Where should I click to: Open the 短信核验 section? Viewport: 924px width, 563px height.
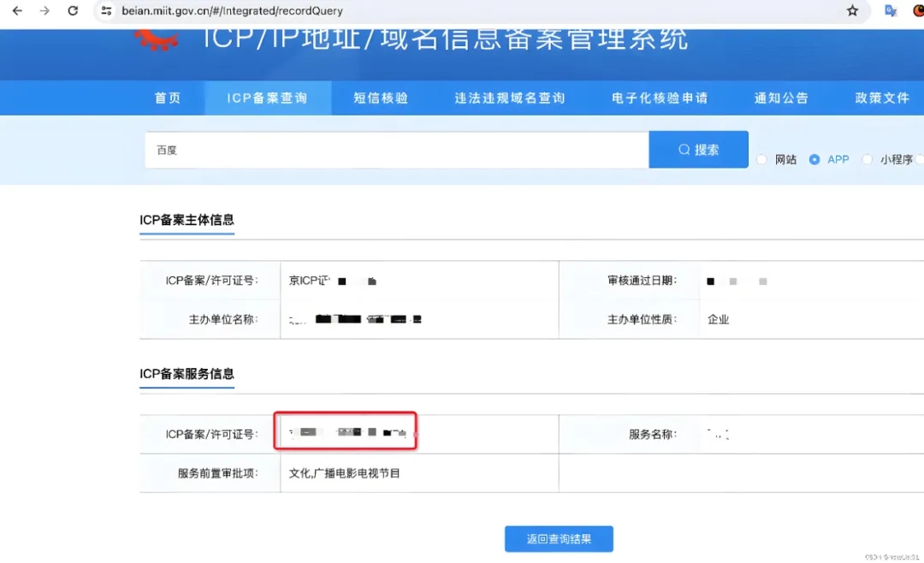(x=380, y=98)
